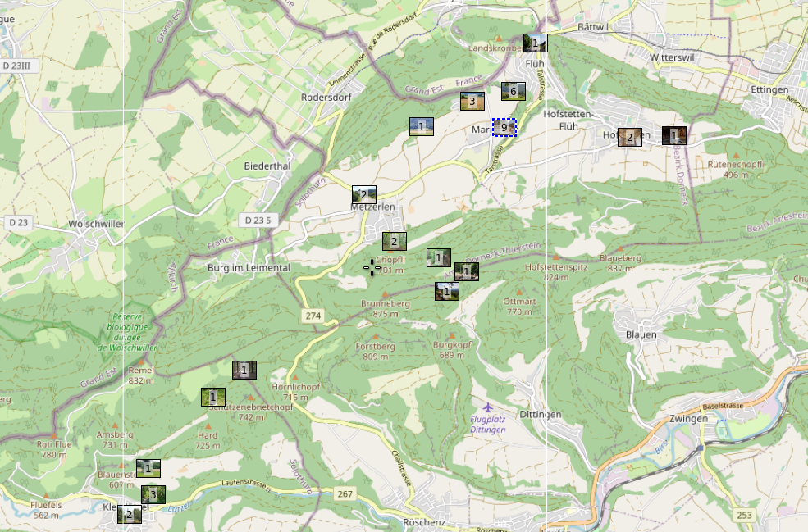Viewport: 808px width, 532px height.
Task: Click the Flugplatz Dittingen airplane icon
Action: click(x=489, y=407)
